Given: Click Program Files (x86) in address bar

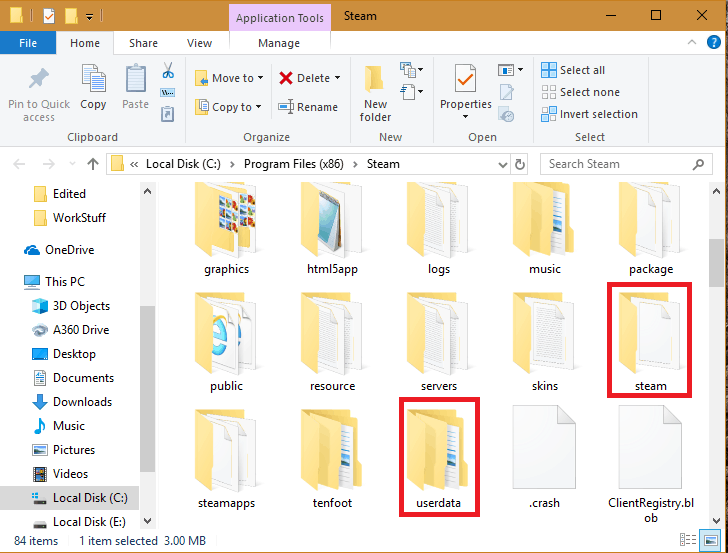Looking at the screenshot, I should point(293,164).
